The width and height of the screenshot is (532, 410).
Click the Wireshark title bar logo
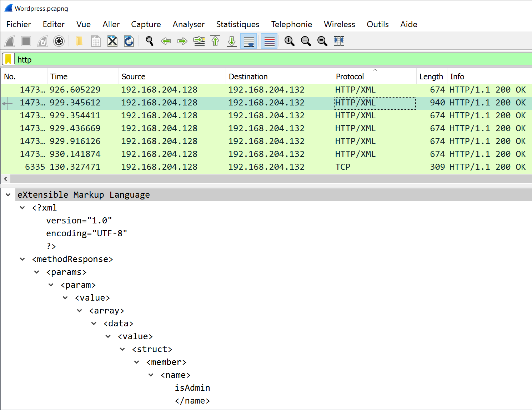[x=8, y=8]
